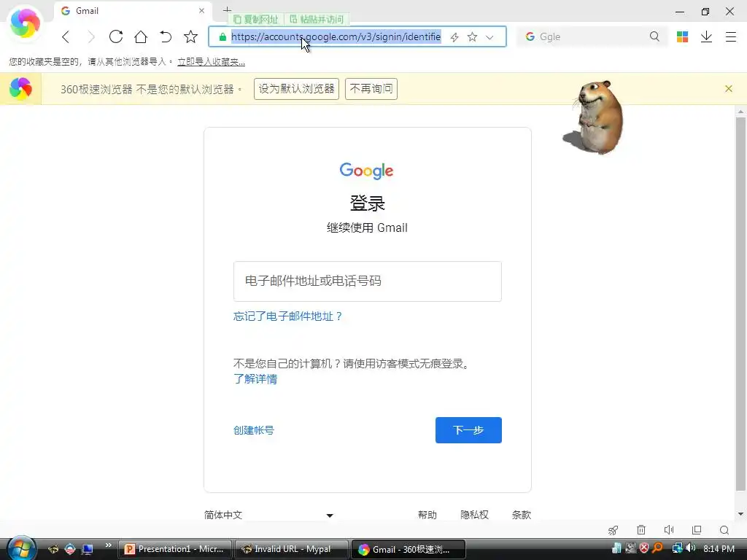Click the back navigation arrow

pyautogui.click(x=66, y=36)
